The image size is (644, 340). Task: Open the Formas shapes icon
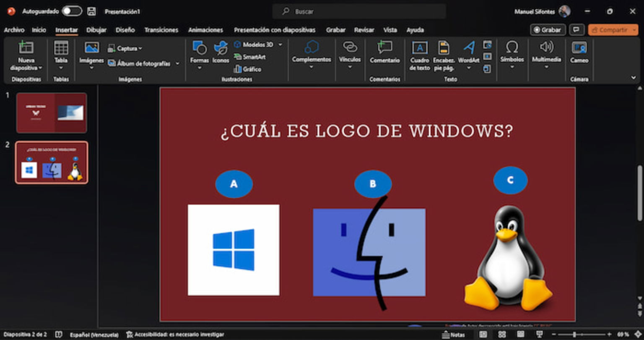pyautogui.click(x=199, y=48)
